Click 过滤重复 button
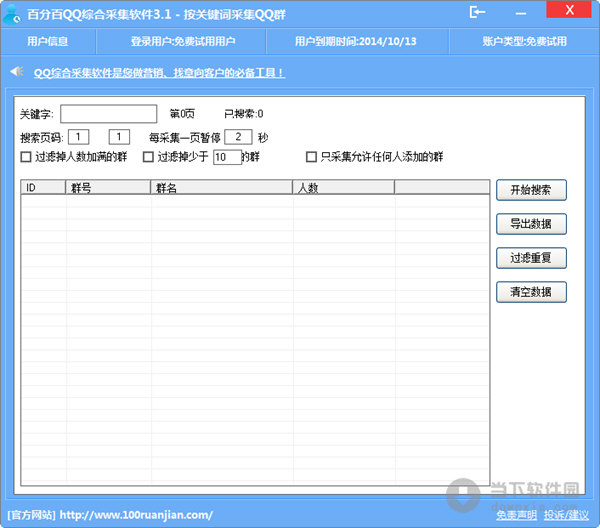Viewport: 600px width, 528px height. point(531,258)
